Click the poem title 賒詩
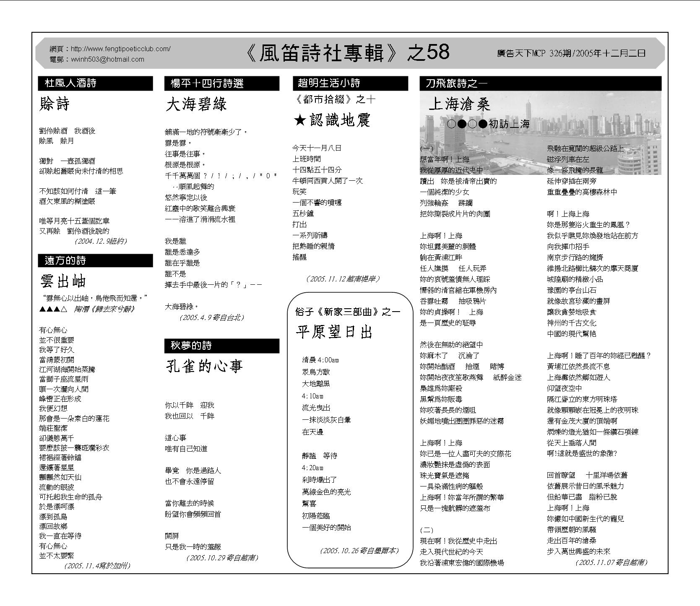Viewport: 700px width, 606px height. point(55,104)
